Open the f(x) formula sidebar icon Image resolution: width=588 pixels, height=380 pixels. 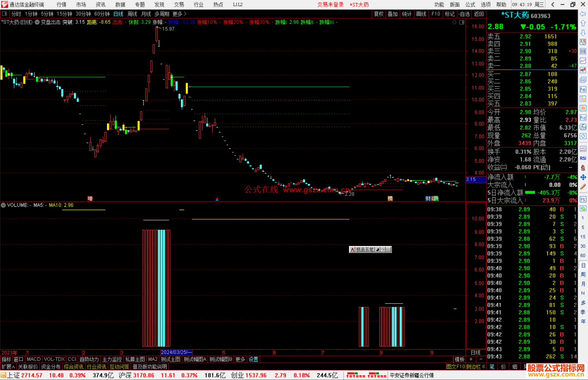[x=583, y=127]
